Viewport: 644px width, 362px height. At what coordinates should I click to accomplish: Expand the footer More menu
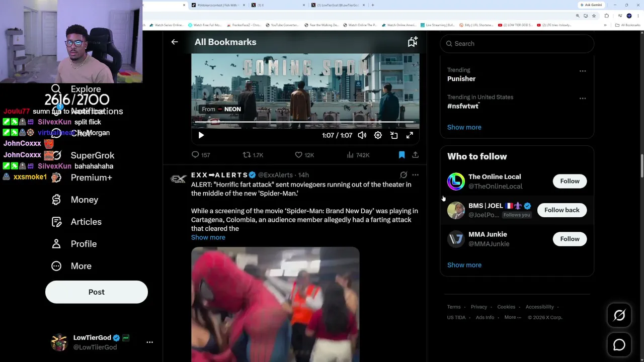(513, 317)
